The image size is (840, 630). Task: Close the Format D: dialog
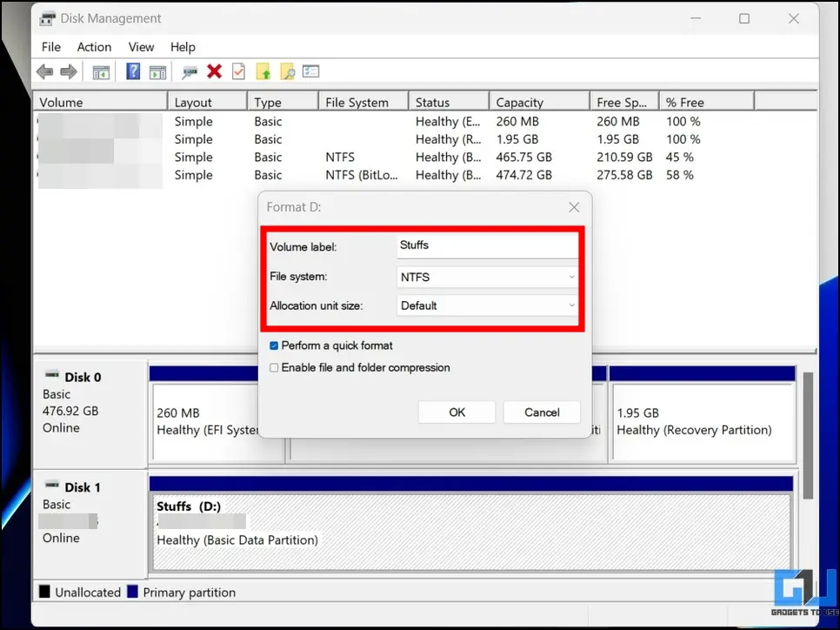tap(574, 207)
